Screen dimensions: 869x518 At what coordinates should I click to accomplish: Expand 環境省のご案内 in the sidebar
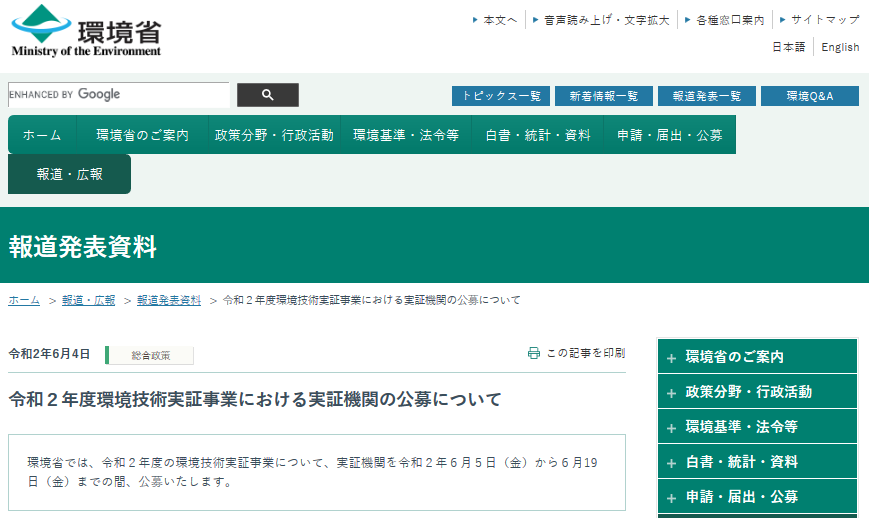[x=757, y=357]
